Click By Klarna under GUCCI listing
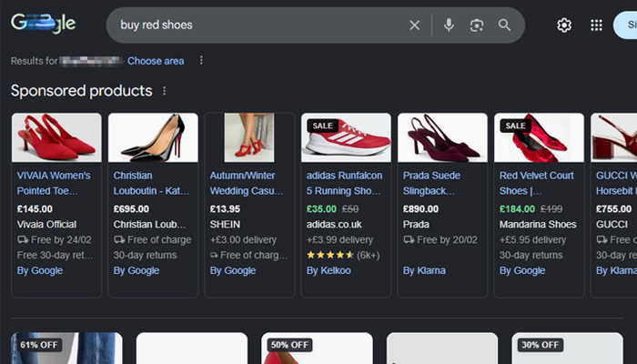Screen dimensions: 637x364 (x=616, y=270)
